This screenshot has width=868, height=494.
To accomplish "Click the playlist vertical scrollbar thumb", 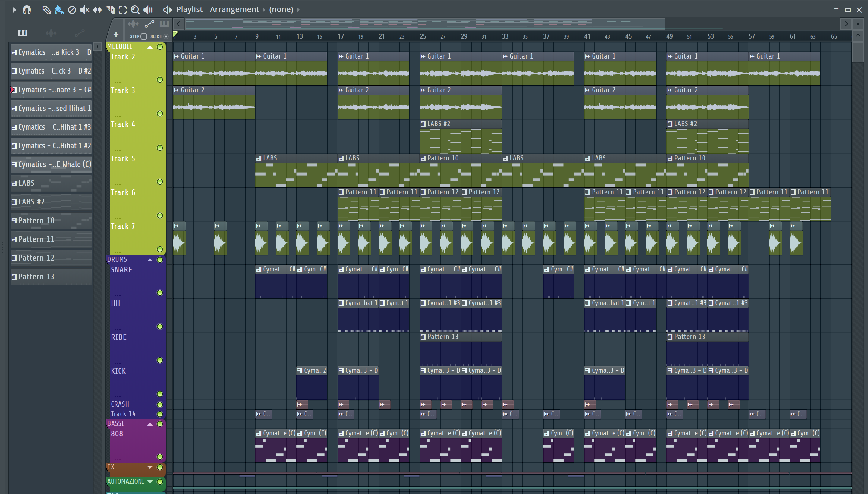I will tap(858, 52).
